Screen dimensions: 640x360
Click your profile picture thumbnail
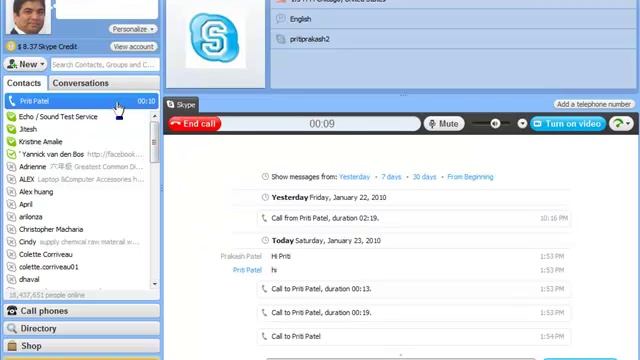29,17
